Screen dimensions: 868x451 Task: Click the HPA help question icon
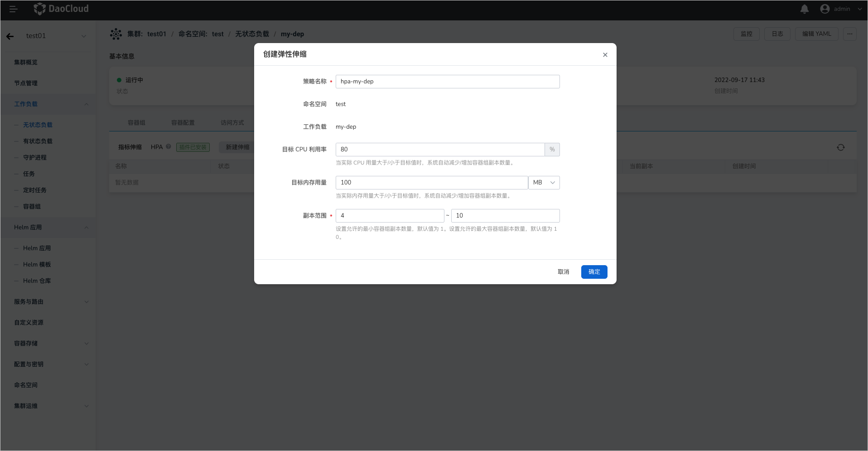169,147
